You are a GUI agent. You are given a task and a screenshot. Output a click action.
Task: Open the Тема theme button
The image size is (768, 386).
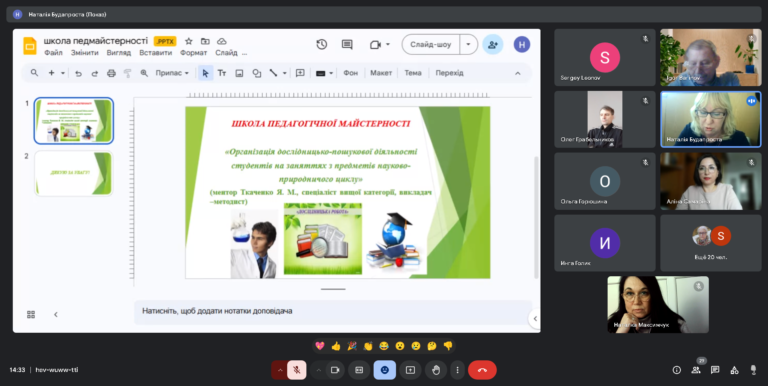(x=413, y=73)
